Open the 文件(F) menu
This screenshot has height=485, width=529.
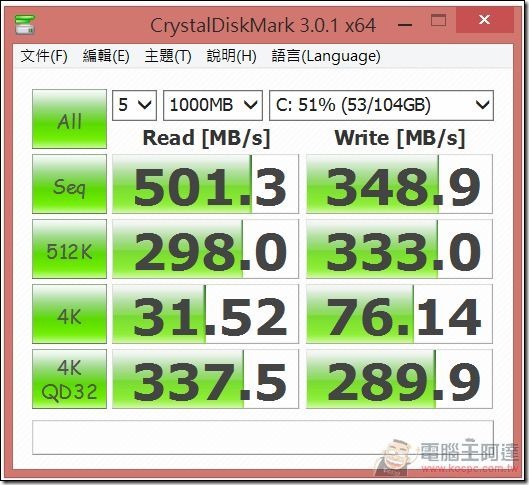click(44, 56)
